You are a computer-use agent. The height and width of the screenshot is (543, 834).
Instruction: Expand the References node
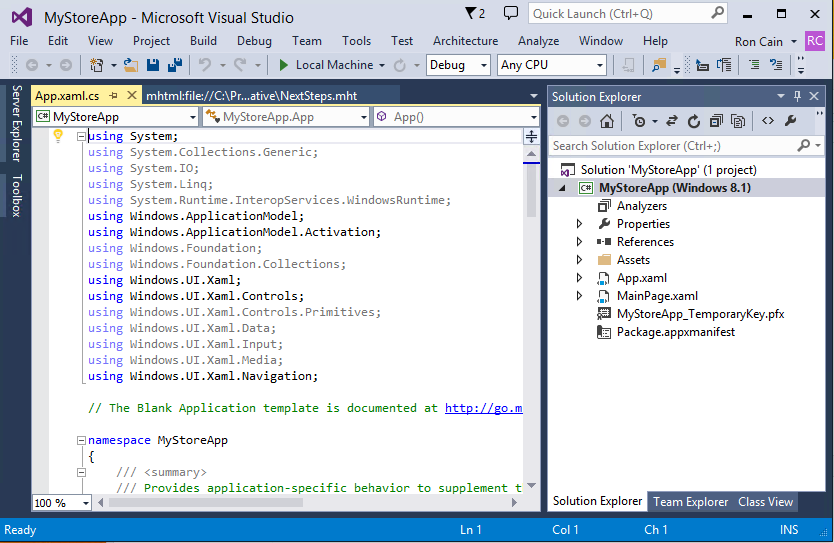tap(579, 242)
